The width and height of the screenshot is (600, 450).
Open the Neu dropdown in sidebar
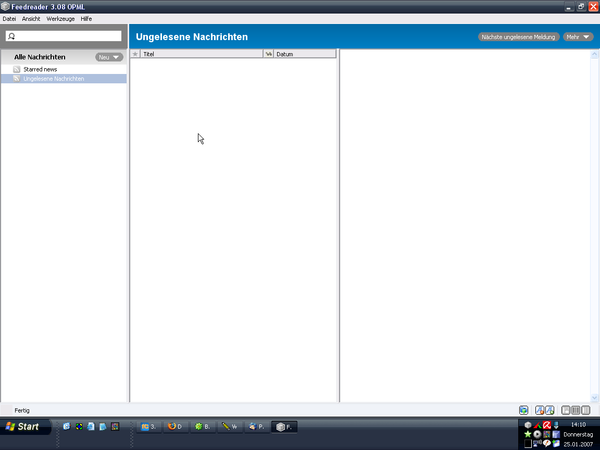pyautogui.click(x=109, y=57)
